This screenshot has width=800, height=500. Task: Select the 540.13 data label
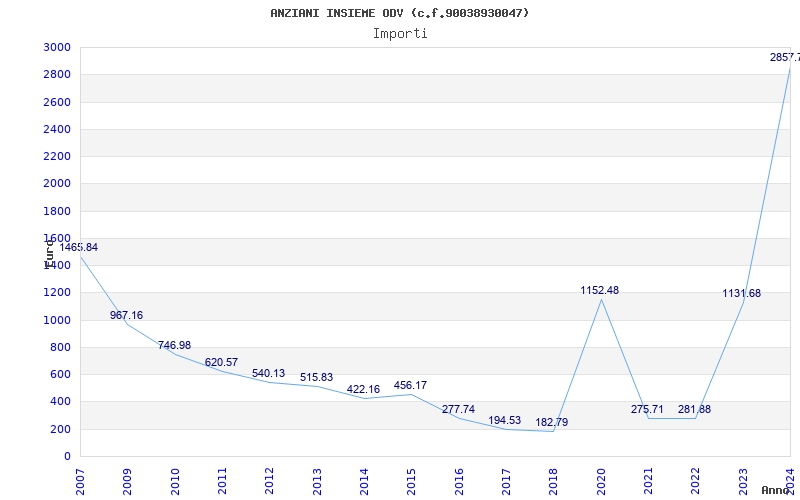pyautogui.click(x=268, y=373)
